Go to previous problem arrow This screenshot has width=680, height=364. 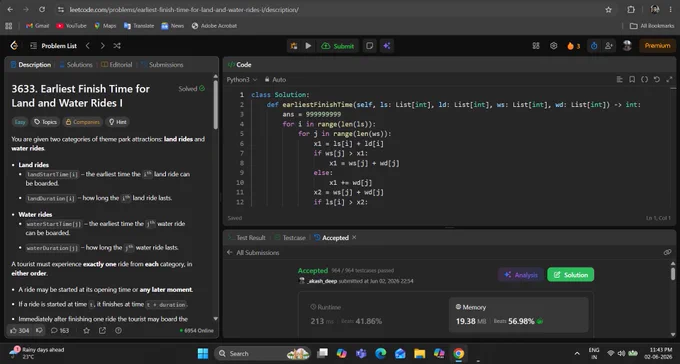click(88, 46)
